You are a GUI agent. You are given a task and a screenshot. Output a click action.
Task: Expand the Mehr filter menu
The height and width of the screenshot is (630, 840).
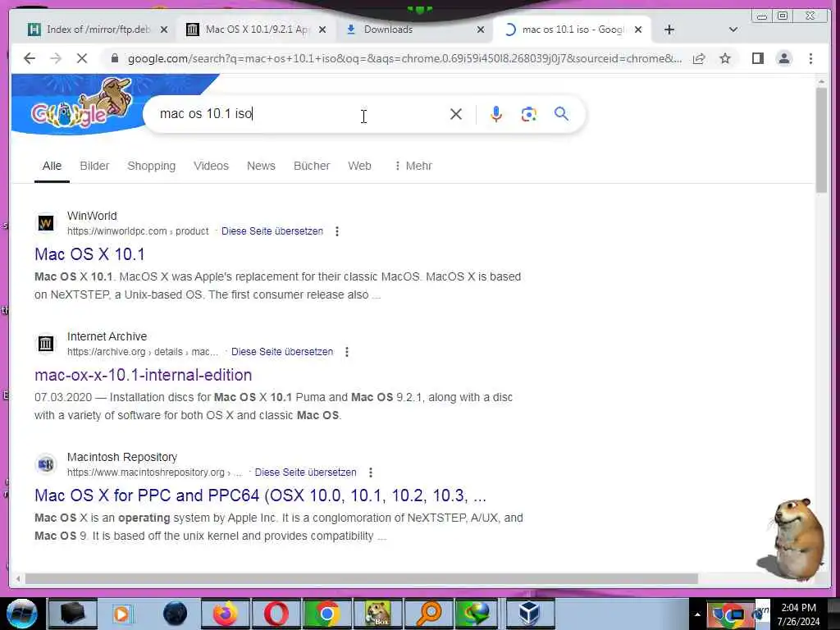(x=413, y=166)
